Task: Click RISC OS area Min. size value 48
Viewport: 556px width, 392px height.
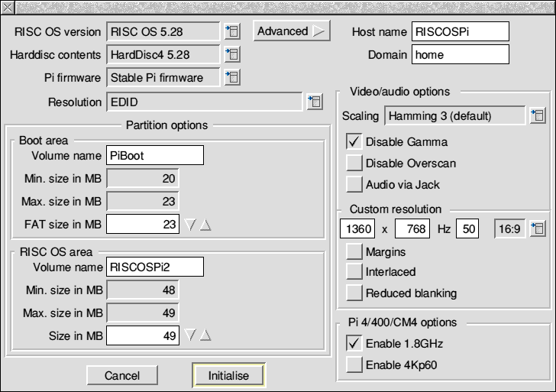Action: 143,290
